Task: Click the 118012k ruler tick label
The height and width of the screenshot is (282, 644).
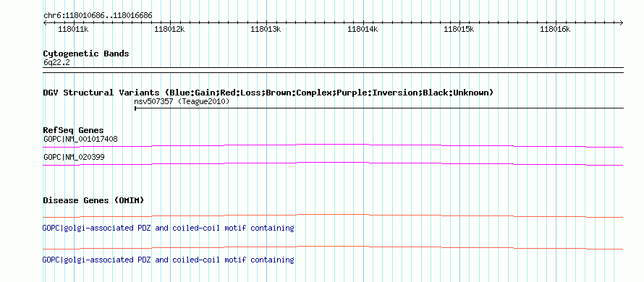Action: (169, 29)
